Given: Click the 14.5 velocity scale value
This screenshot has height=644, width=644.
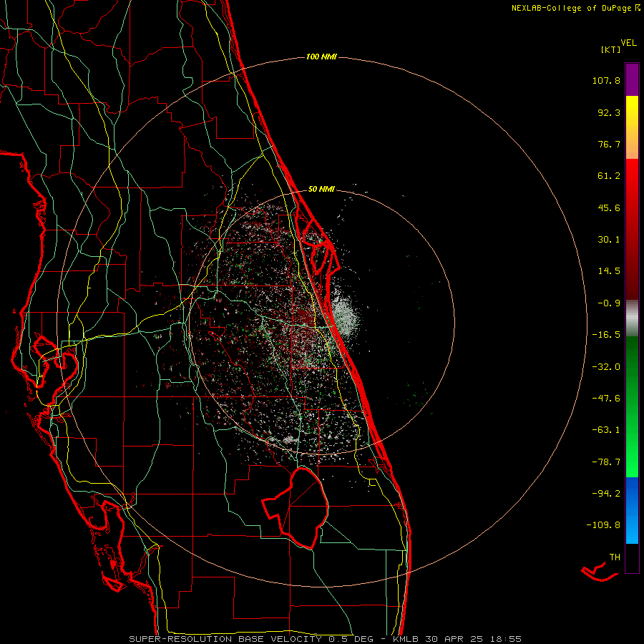Looking at the screenshot, I should [x=609, y=271].
